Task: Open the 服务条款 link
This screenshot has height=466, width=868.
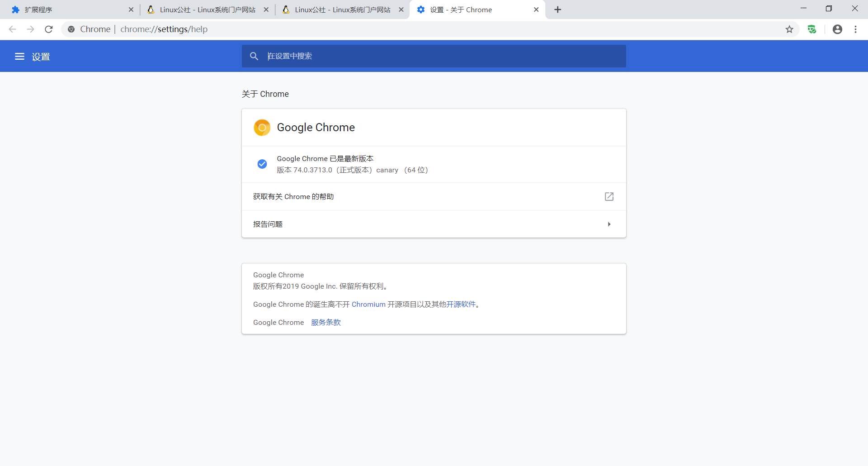Action: point(326,323)
